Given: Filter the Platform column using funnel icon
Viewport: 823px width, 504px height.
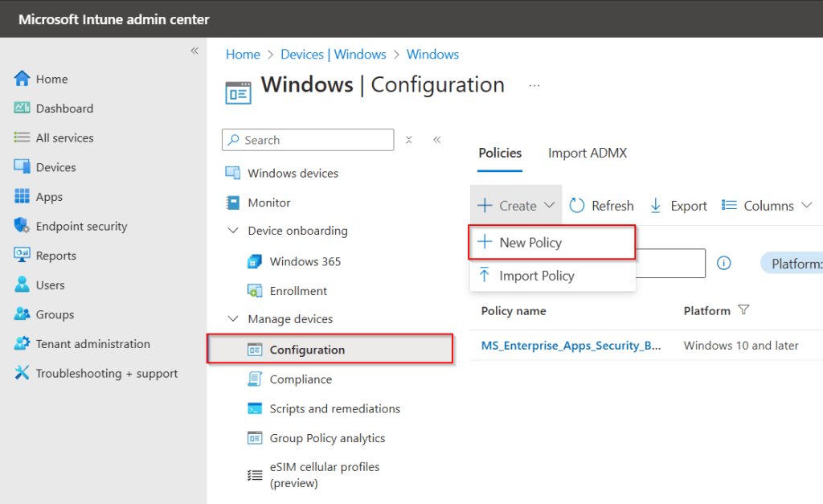Looking at the screenshot, I should pyautogui.click(x=743, y=310).
